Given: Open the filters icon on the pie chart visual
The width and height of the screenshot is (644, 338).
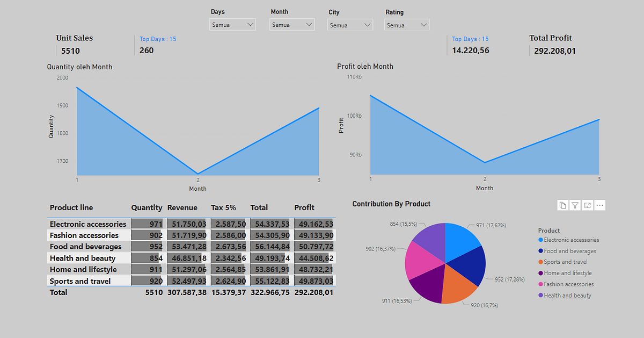Looking at the screenshot, I should (x=575, y=205).
